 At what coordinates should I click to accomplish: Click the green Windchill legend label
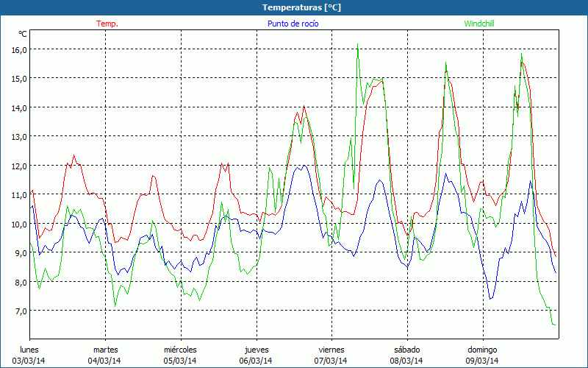pyautogui.click(x=479, y=24)
